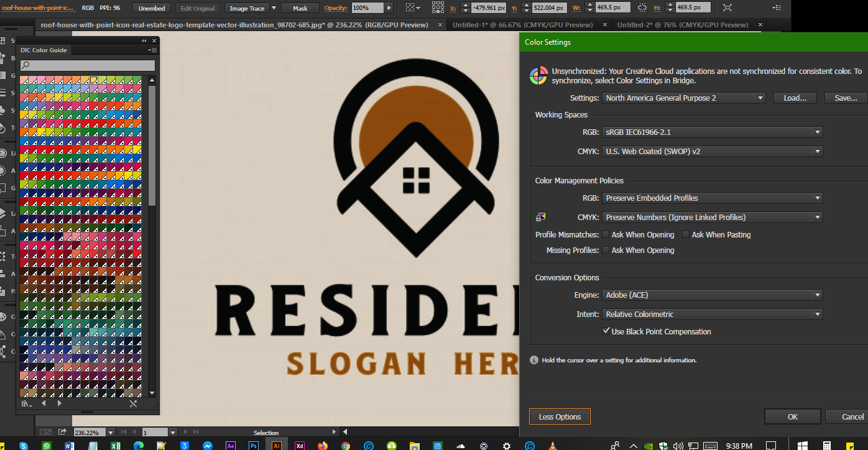Open Messenger from the taskbar
This screenshot has width=868, height=450.
point(208,445)
